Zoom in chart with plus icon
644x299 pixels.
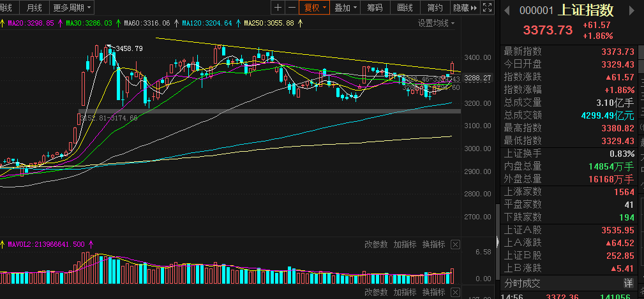[278, 8]
